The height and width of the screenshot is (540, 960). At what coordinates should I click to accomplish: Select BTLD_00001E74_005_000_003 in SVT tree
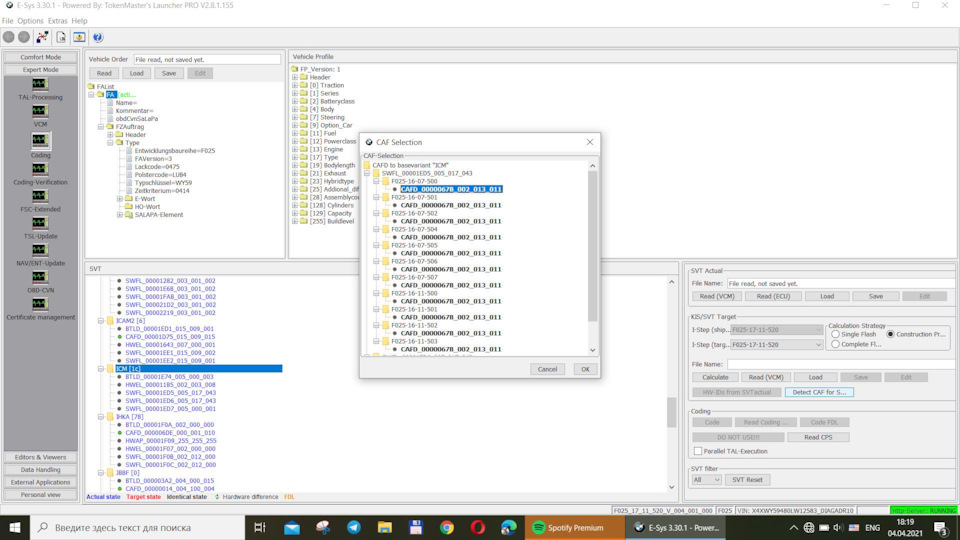[x=170, y=377]
